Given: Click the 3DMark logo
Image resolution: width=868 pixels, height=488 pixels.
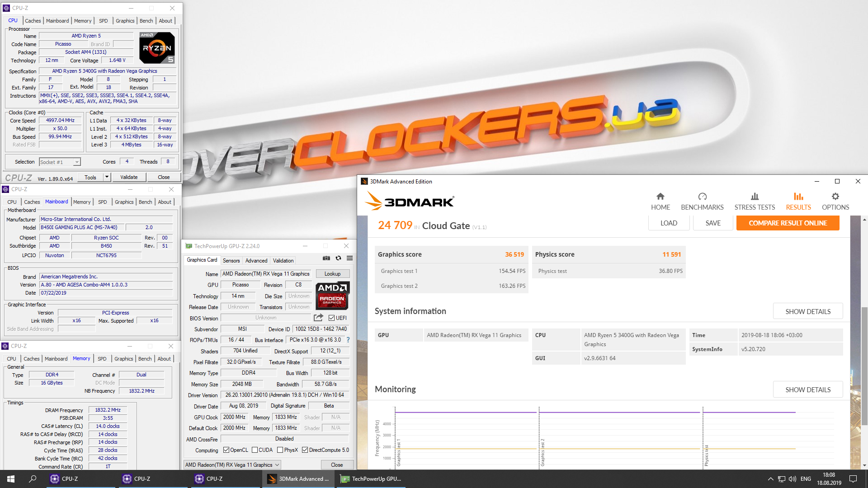Looking at the screenshot, I should point(410,202).
